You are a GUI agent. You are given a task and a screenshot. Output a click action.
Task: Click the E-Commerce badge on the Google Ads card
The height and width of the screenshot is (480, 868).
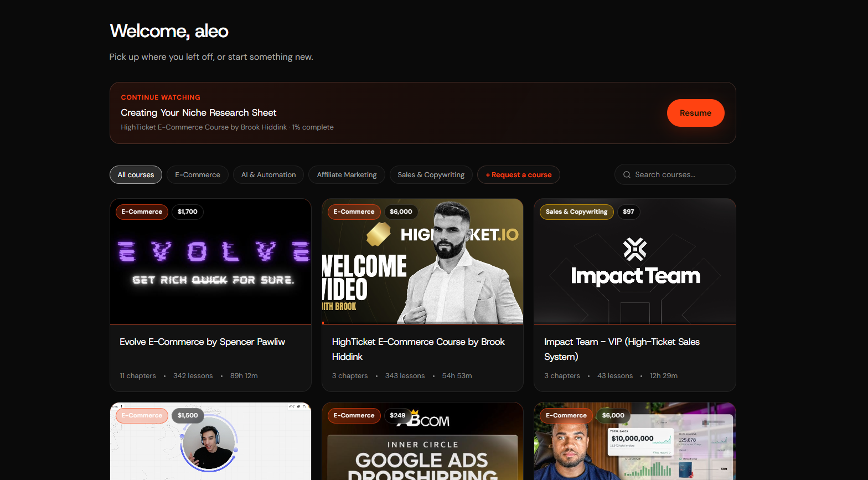354,416
